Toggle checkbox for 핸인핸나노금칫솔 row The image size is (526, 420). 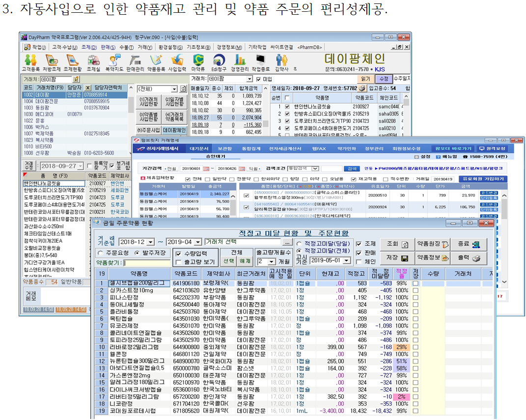click(x=287, y=107)
